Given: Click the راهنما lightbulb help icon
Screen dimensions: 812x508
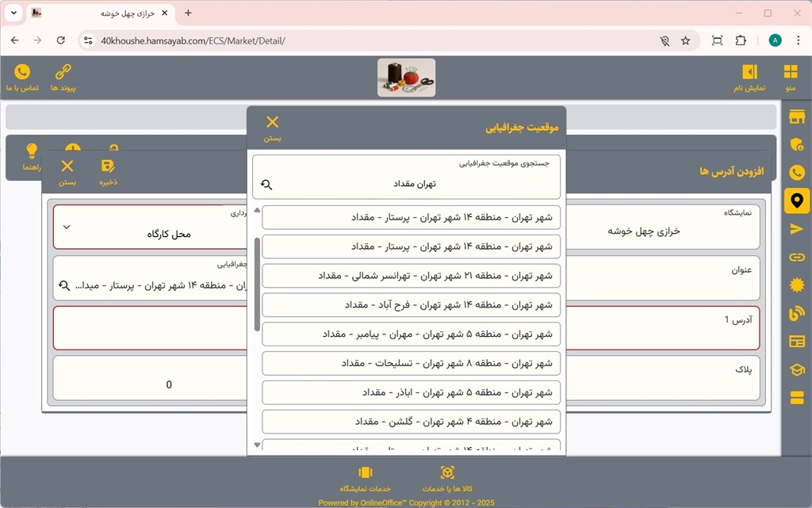Looking at the screenshot, I should click(32, 156).
